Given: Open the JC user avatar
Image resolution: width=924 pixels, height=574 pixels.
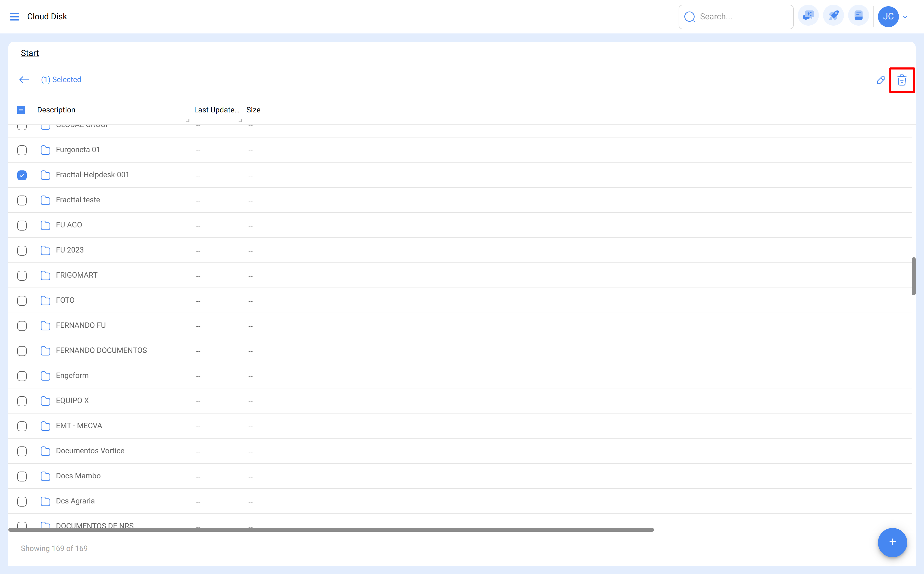Looking at the screenshot, I should (888, 17).
